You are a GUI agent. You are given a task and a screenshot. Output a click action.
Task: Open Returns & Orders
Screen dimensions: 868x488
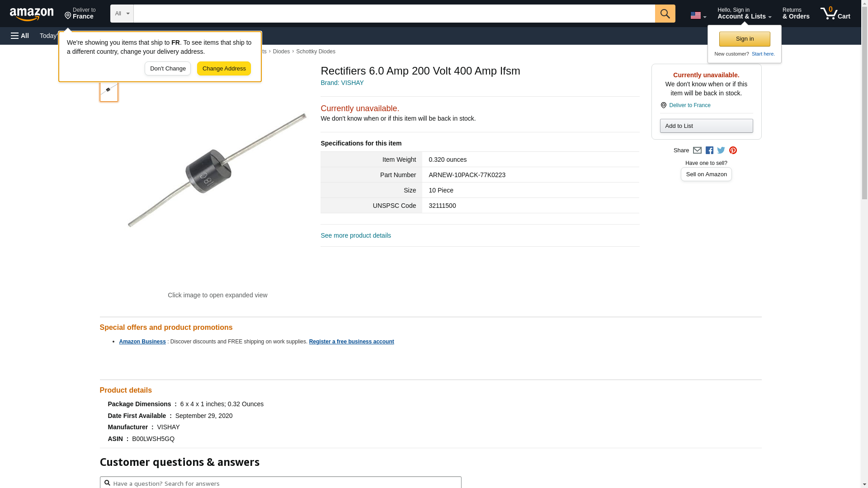click(796, 14)
